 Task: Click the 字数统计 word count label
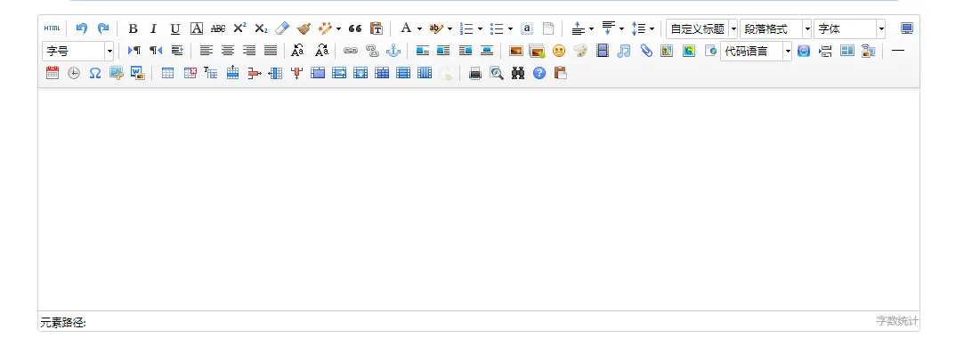[x=897, y=320]
